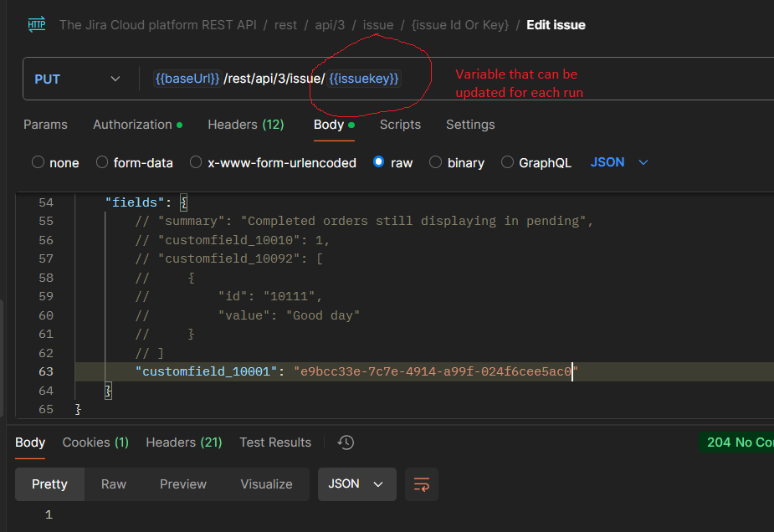Go to the Settings tab
774x532 pixels.
tap(470, 125)
